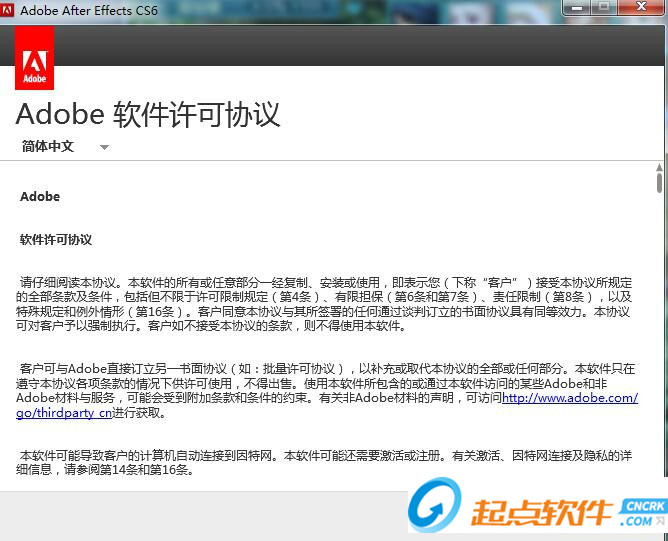Maximize the After Effects CS6 installer window
Viewport: 668px width, 541px height.
(604, 7)
